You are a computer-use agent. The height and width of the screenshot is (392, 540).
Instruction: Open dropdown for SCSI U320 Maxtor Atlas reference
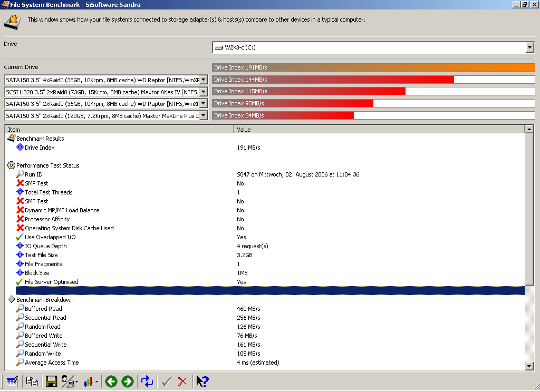(204, 92)
